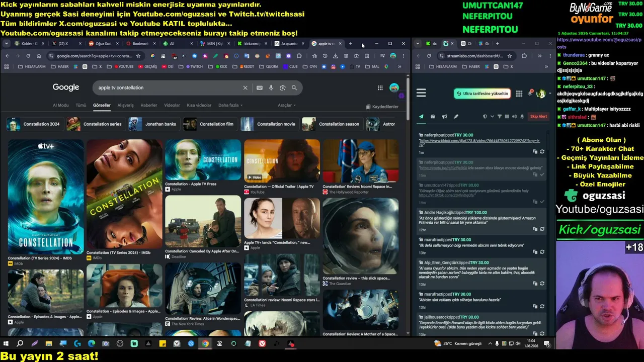The height and width of the screenshot is (362, 644).
Task: Click the Skip Alert button
Action: click(538, 117)
